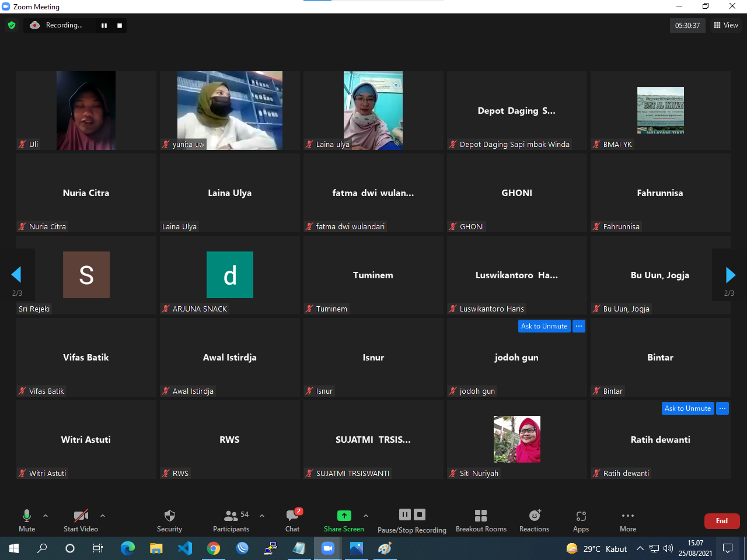Open Visual Studio Code from the taskbar
The width and height of the screenshot is (747, 560).
point(185,548)
